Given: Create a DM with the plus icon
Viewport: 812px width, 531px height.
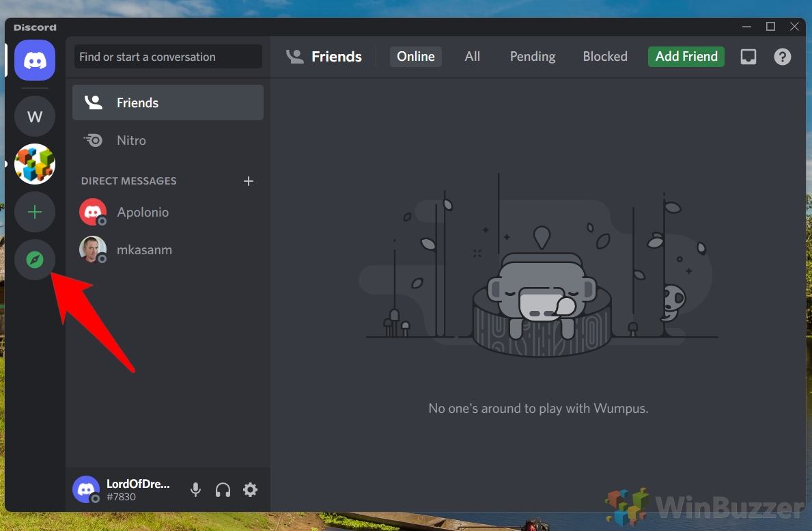Looking at the screenshot, I should click(249, 181).
